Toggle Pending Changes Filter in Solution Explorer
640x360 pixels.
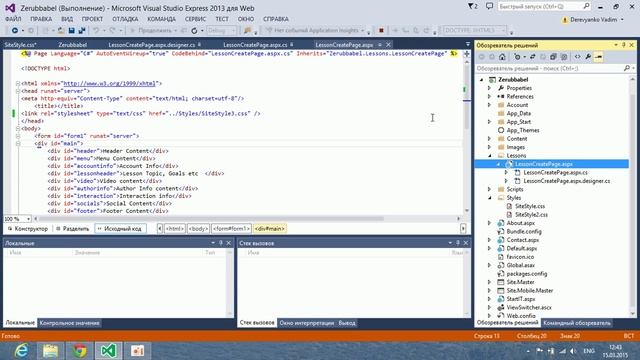click(x=517, y=57)
